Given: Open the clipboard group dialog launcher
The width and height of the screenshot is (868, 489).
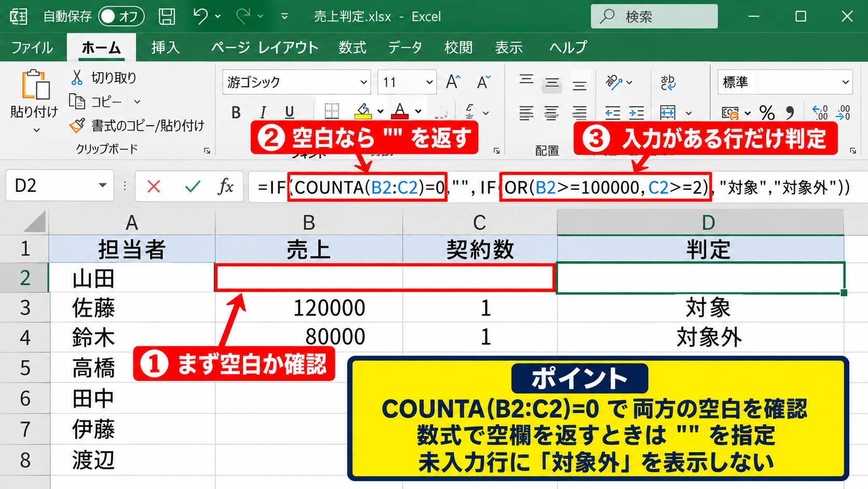Looking at the screenshot, I should pyautogui.click(x=207, y=151).
